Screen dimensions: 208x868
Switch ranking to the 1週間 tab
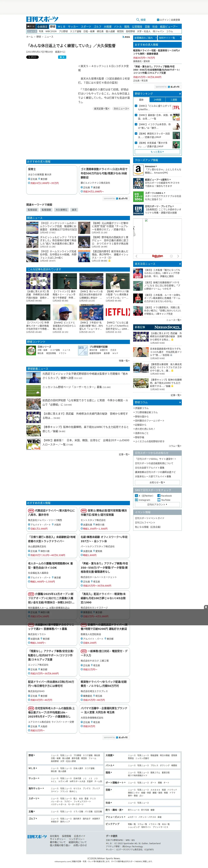point(174,100)
